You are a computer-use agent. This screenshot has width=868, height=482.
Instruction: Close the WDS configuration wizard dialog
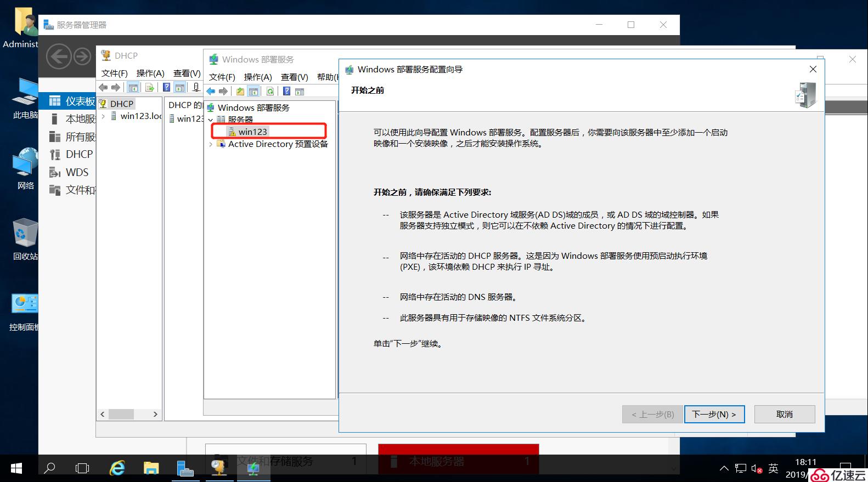813,69
